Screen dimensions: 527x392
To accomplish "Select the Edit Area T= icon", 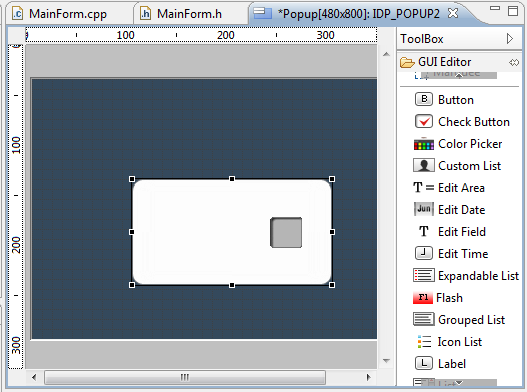I will tap(423, 187).
